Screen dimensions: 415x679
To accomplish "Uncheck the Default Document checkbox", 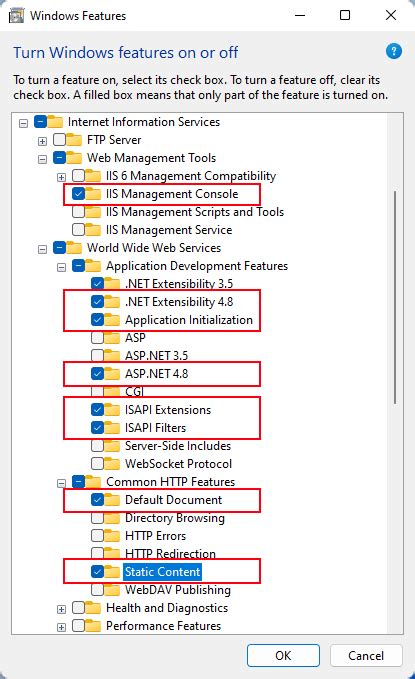I will [x=97, y=500].
